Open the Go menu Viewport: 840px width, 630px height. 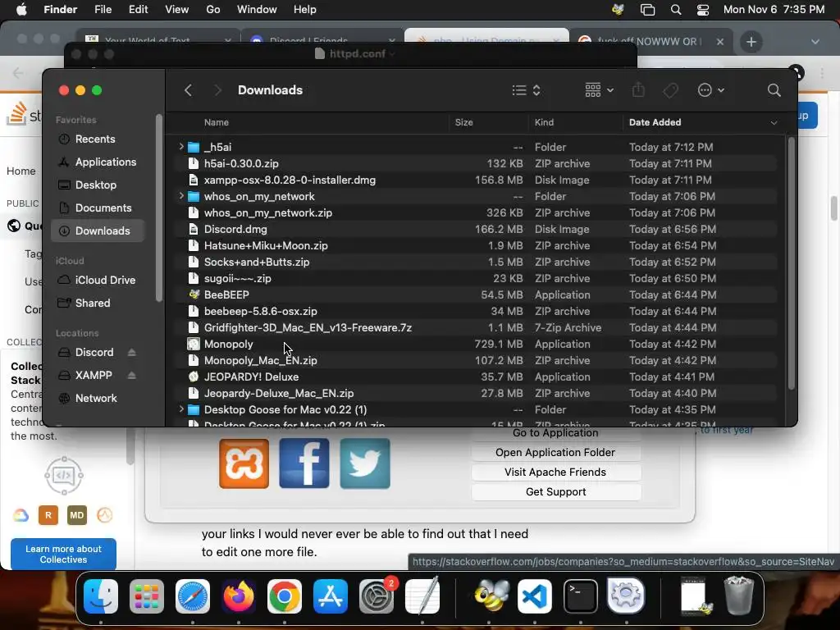coord(213,10)
